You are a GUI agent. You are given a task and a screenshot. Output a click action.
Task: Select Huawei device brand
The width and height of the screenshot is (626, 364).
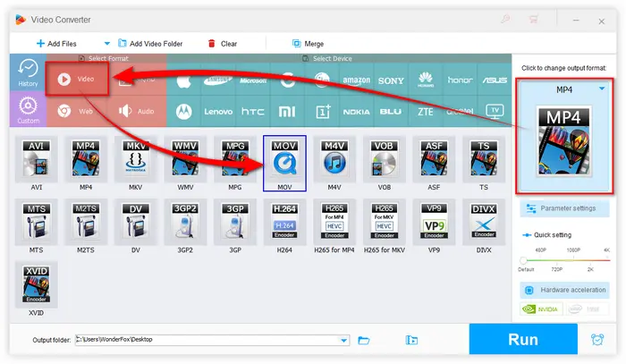click(x=426, y=81)
